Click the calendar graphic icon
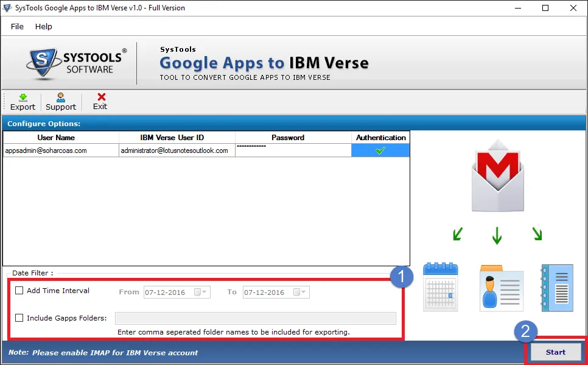Viewport: 588px width, 365px height. 441,287
